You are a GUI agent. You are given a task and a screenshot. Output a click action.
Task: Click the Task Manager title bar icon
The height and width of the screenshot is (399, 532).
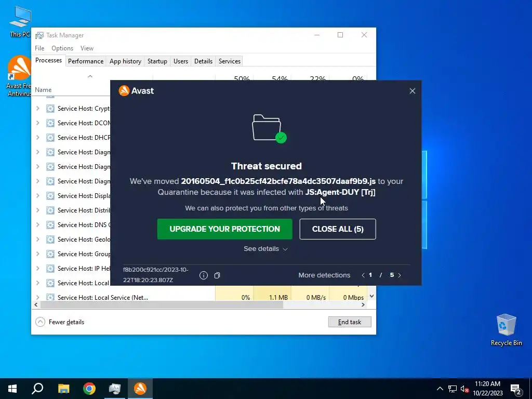39,35
